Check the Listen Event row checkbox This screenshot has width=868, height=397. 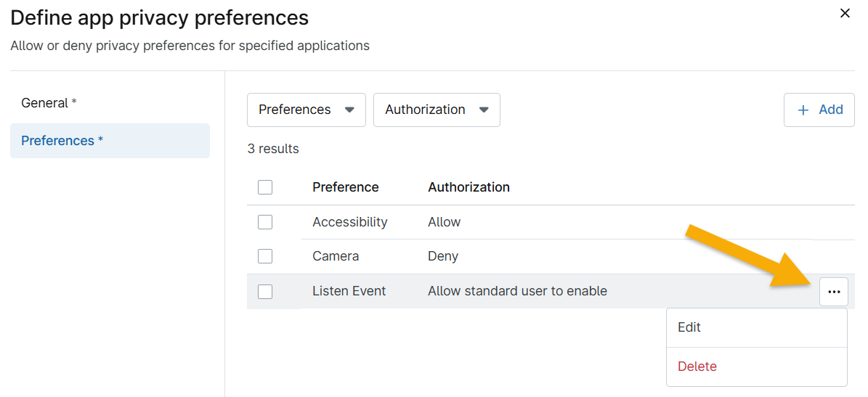tap(265, 291)
